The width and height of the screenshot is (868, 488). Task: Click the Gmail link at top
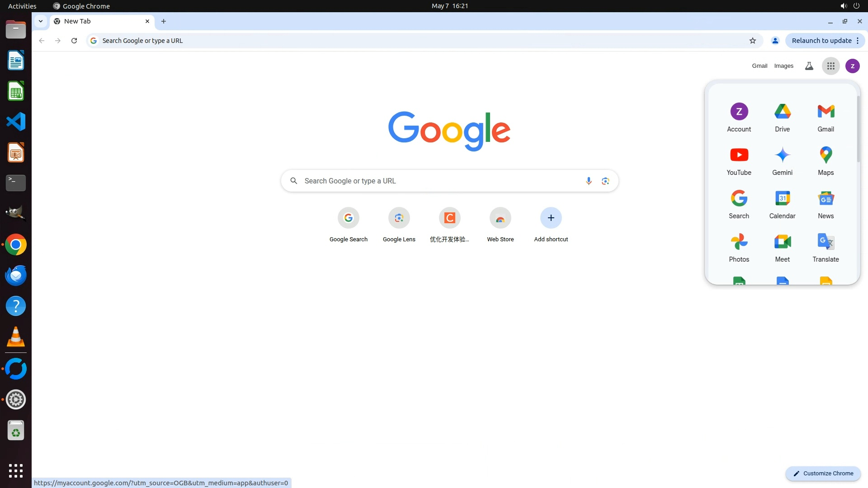(759, 66)
